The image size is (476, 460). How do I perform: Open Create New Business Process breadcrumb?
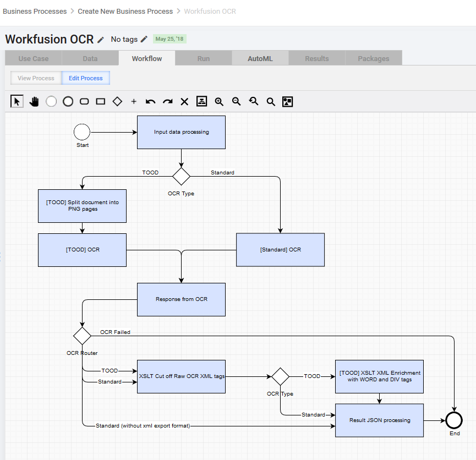[125, 11]
